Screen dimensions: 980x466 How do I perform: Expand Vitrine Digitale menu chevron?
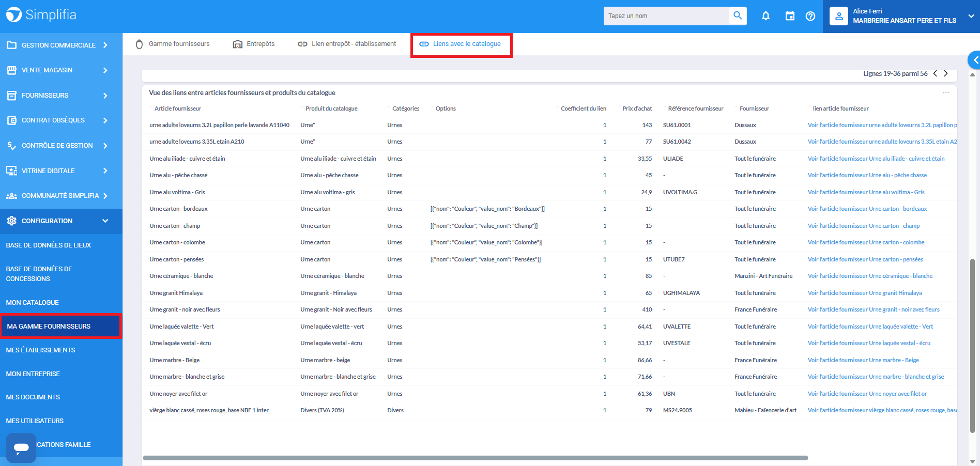pyautogui.click(x=105, y=170)
